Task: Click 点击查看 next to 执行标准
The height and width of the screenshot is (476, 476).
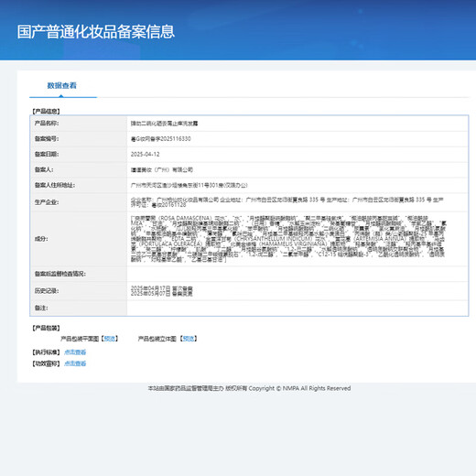Action: point(75,352)
